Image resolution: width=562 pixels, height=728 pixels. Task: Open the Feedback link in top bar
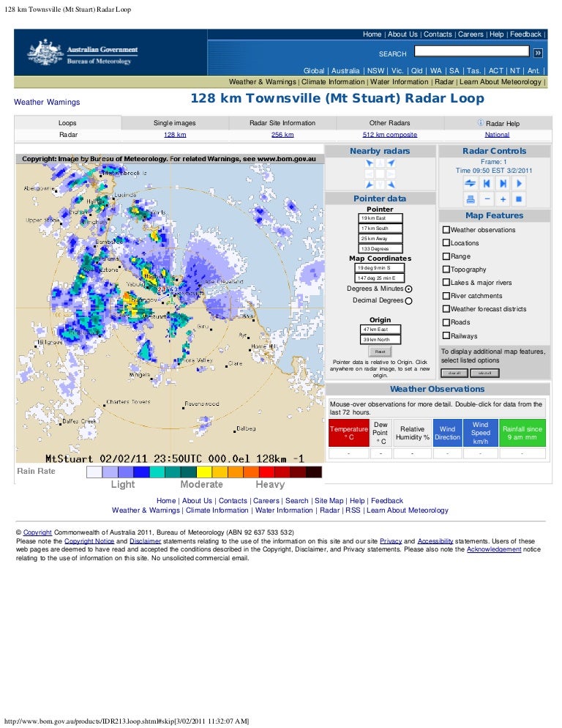click(526, 34)
